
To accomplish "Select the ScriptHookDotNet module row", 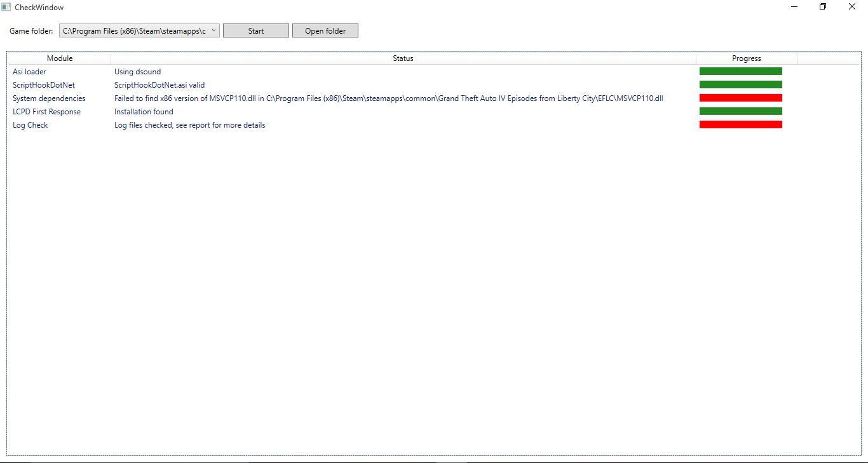I will tap(434, 84).
